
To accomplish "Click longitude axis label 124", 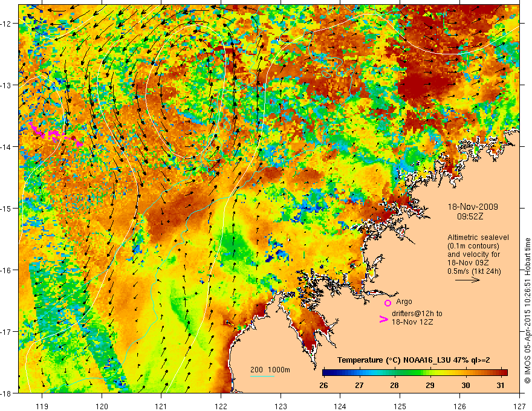I will click(x=340, y=406).
